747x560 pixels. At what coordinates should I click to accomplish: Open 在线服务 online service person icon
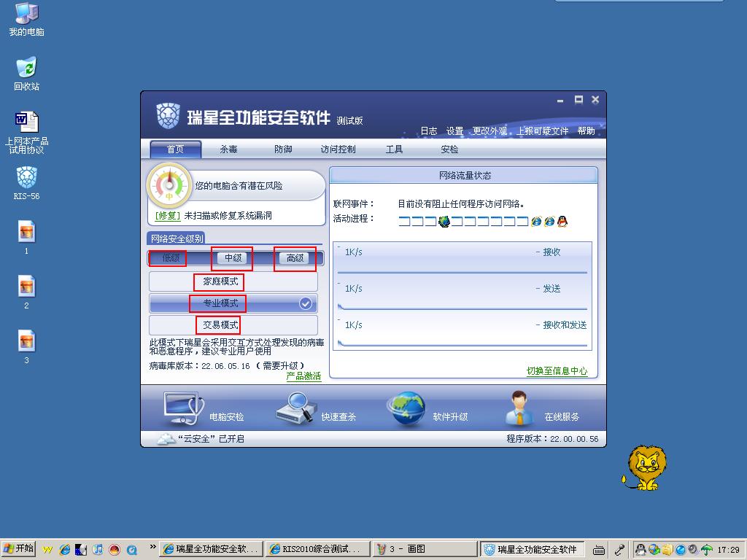click(x=519, y=408)
